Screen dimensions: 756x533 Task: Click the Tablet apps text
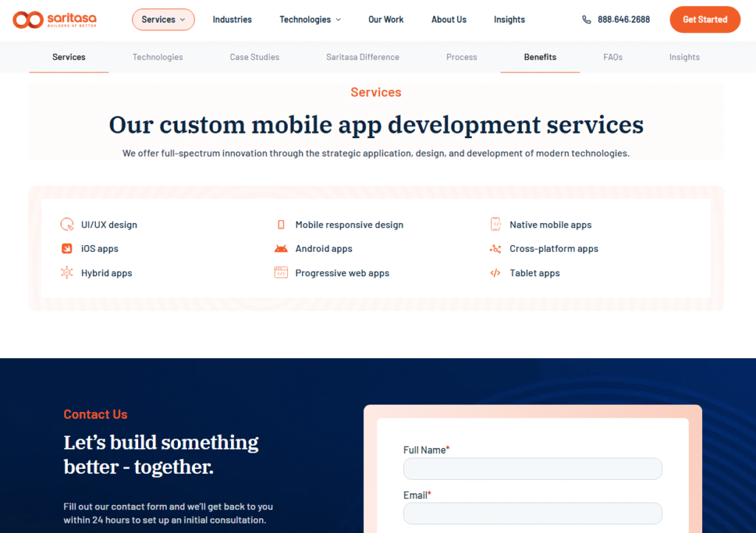point(535,272)
